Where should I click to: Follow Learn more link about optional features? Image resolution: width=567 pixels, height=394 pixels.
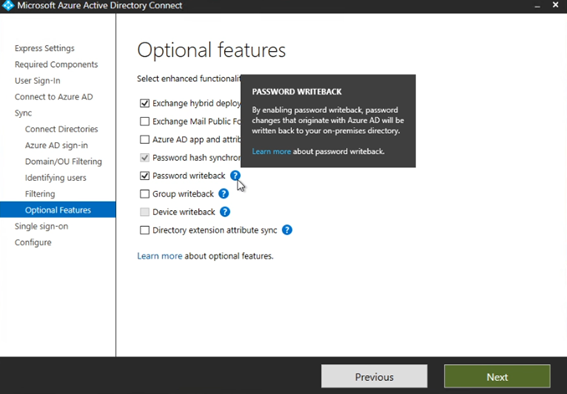159,256
